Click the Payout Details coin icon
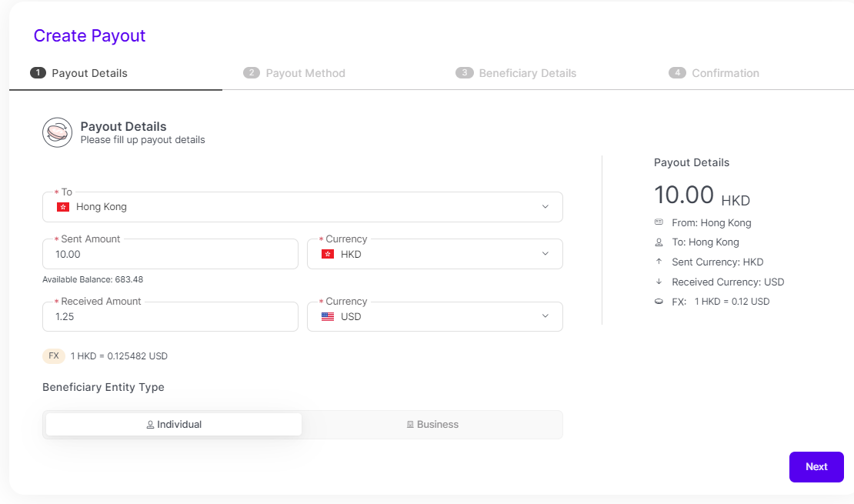Screen dimensions: 854x504 (57, 132)
